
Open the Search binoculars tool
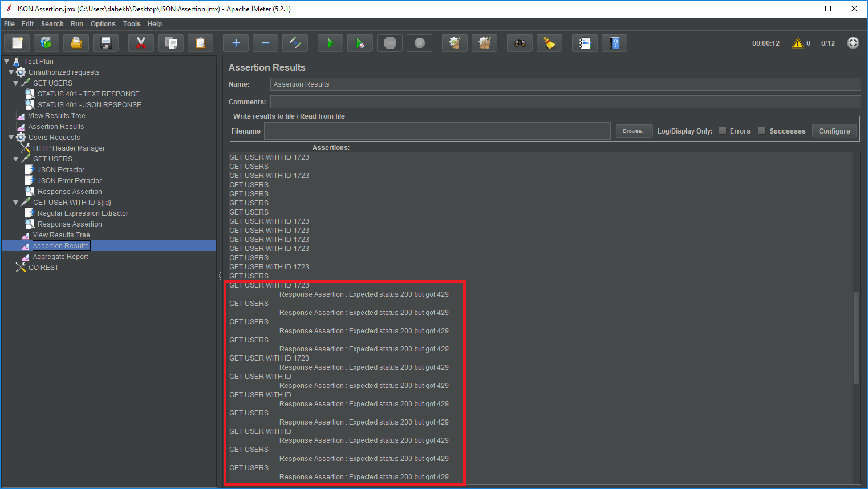point(520,43)
